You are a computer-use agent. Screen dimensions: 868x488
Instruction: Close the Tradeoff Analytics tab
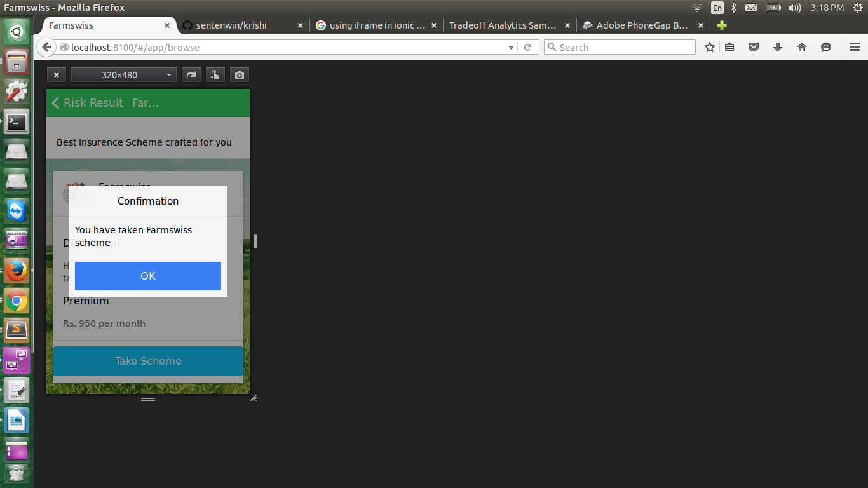[567, 25]
